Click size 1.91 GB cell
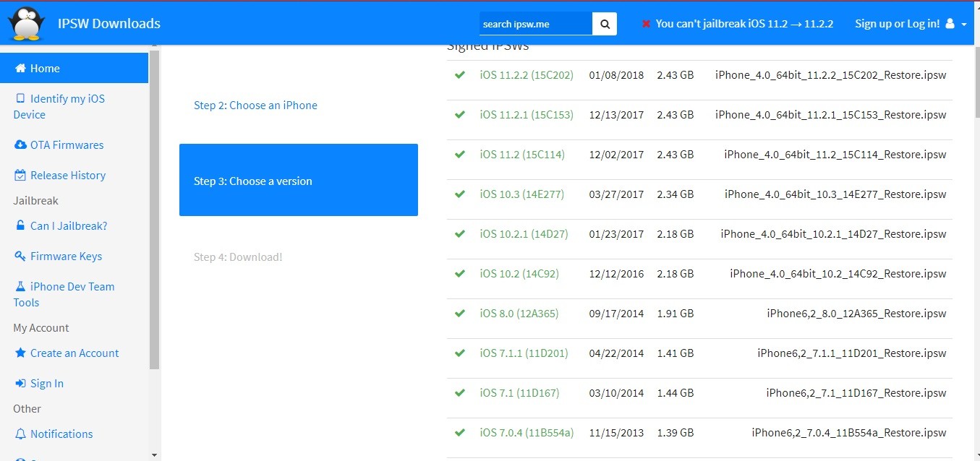The height and width of the screenshot is (461, 980). 675,313
